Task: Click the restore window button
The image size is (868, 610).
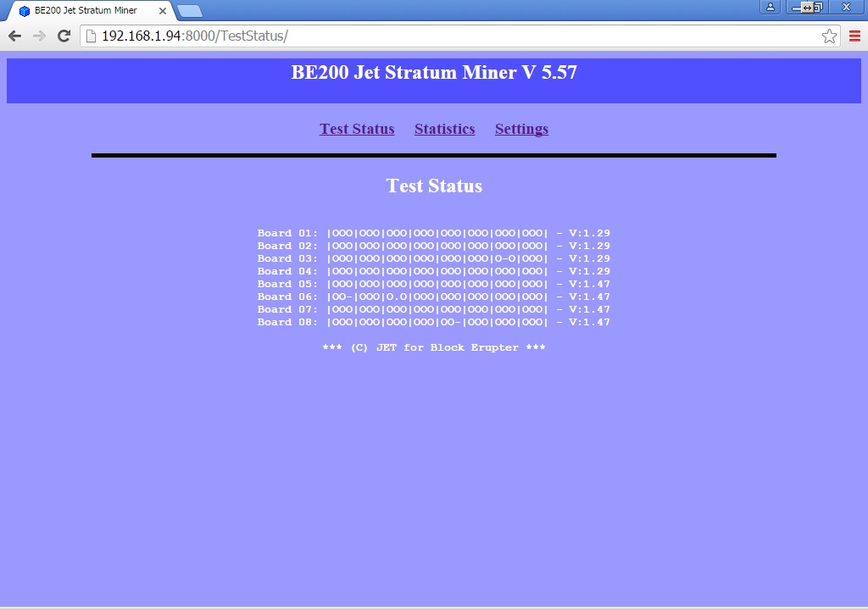Action: [817, 7]
